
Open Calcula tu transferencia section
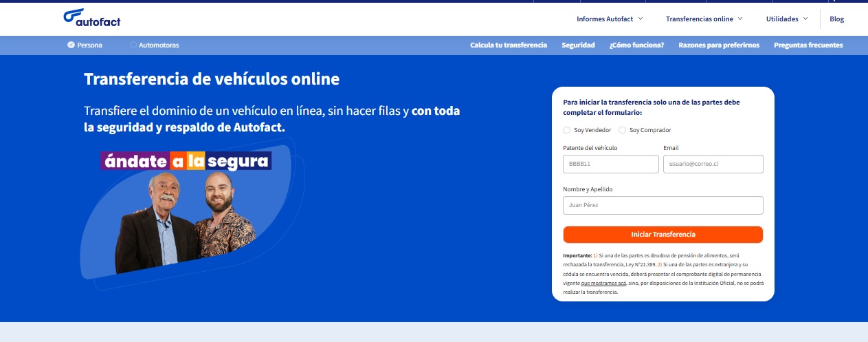[509, 45]
